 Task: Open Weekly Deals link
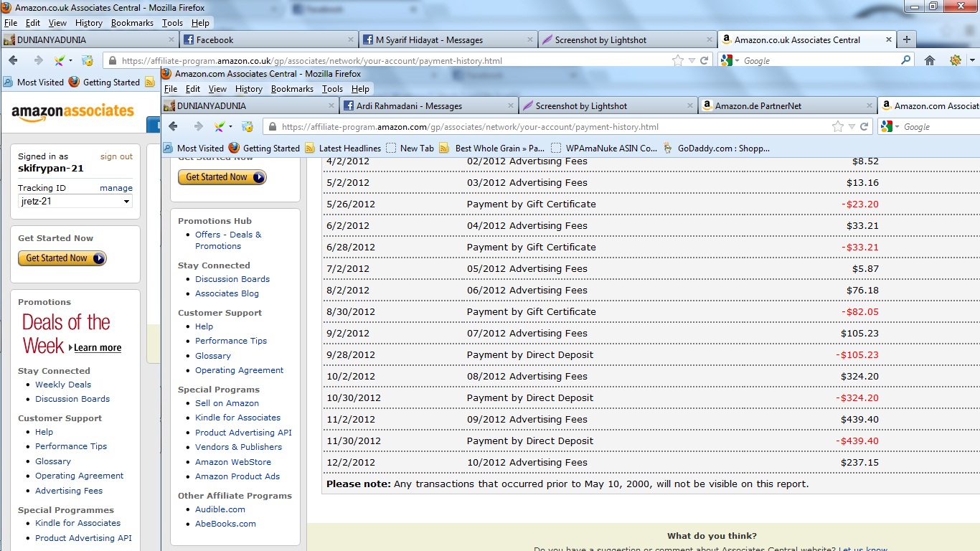[63, 385]
